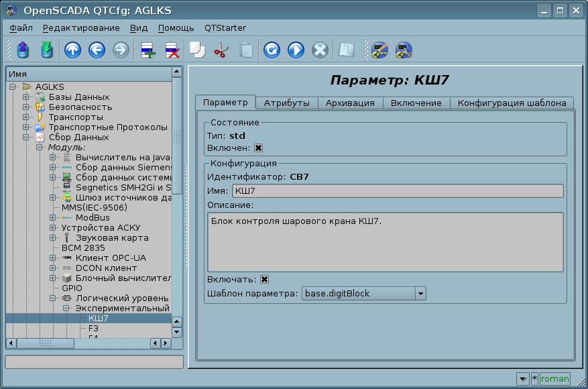Navigate back with the left arrow icon
The image size is (588, 389).
point(97,50)
